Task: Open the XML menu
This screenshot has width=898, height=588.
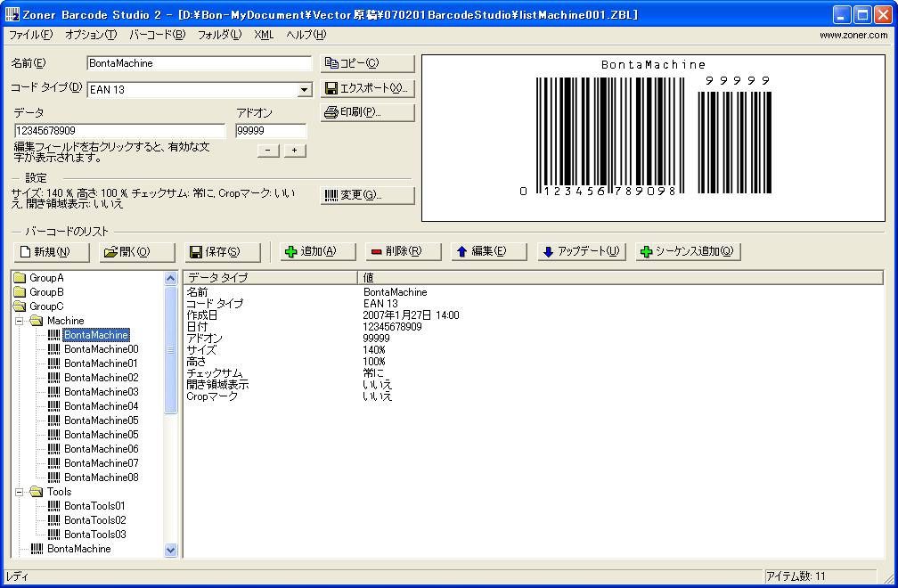Action: [x=264, y=35]
